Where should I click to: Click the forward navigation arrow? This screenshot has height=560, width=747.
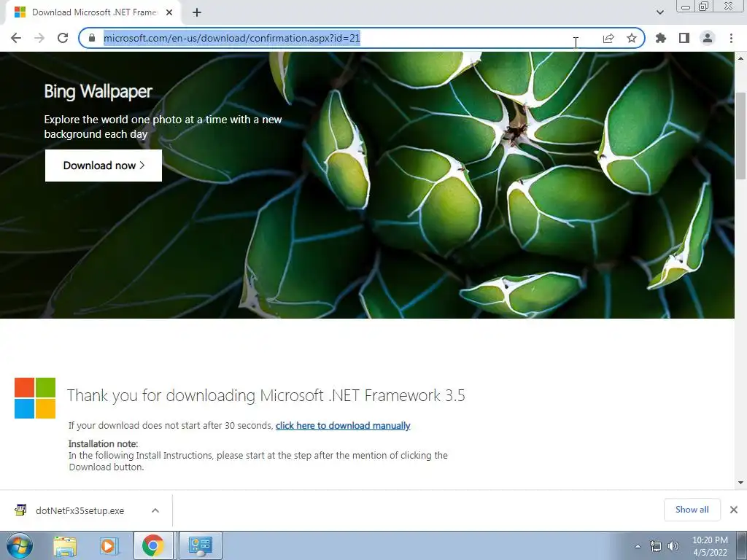click(39, 38)
